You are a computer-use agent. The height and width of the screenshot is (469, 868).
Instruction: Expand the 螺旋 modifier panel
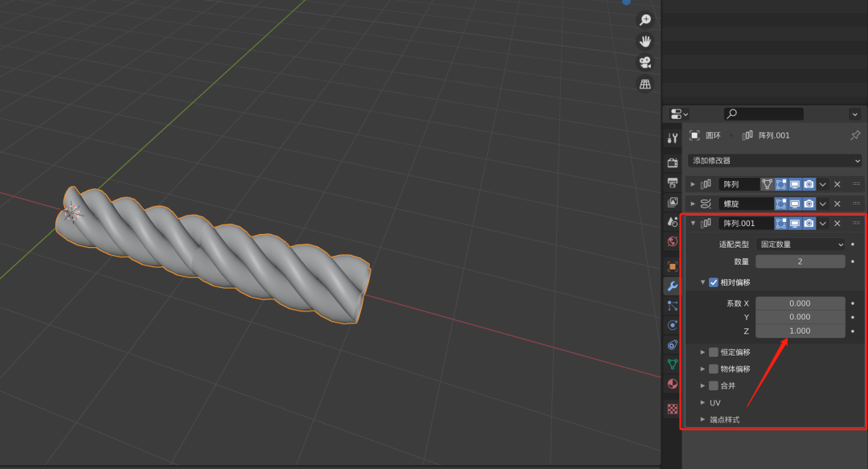[x=693, y=204]
